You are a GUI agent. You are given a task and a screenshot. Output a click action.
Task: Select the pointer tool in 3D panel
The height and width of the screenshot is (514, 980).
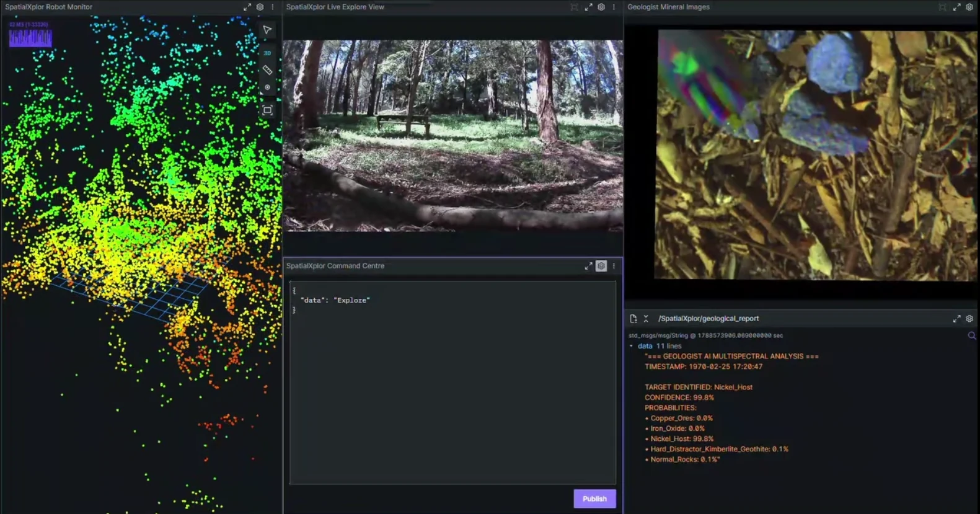[267, 30]
